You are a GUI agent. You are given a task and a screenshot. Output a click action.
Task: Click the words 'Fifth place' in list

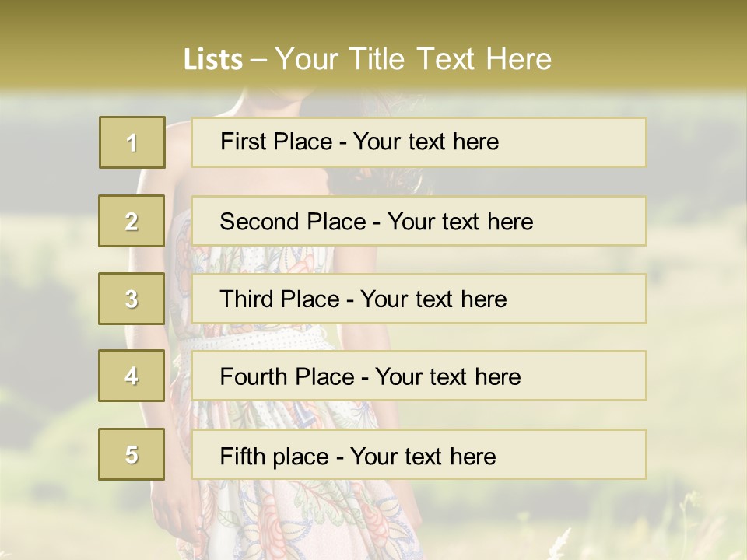pos(275,457)
